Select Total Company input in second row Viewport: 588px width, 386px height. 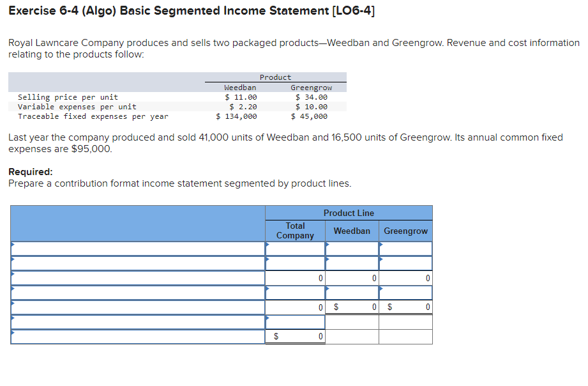tap(295, 263)
